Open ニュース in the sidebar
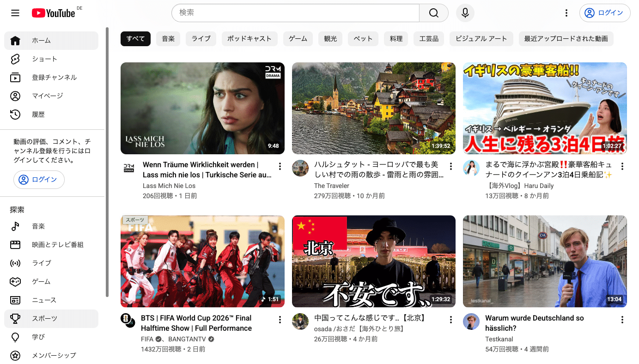 [x=51, y=300]
